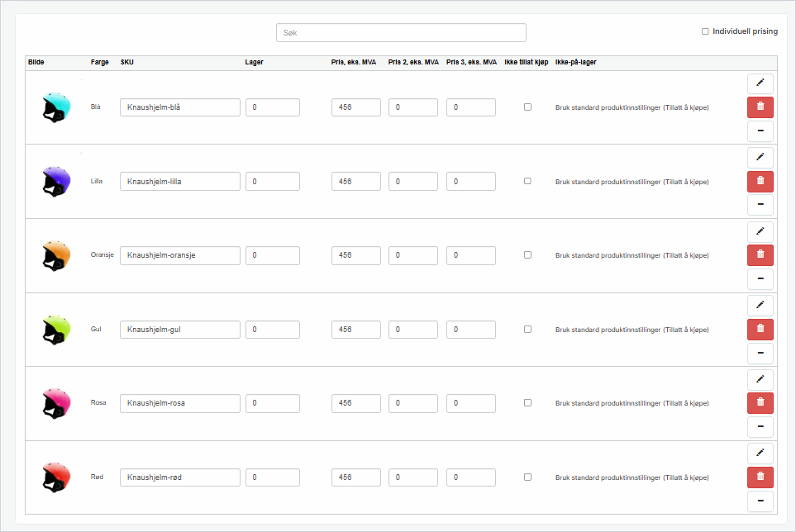Click the Søk search field
The height and width of the screenshot is (532, 796).
401,32
